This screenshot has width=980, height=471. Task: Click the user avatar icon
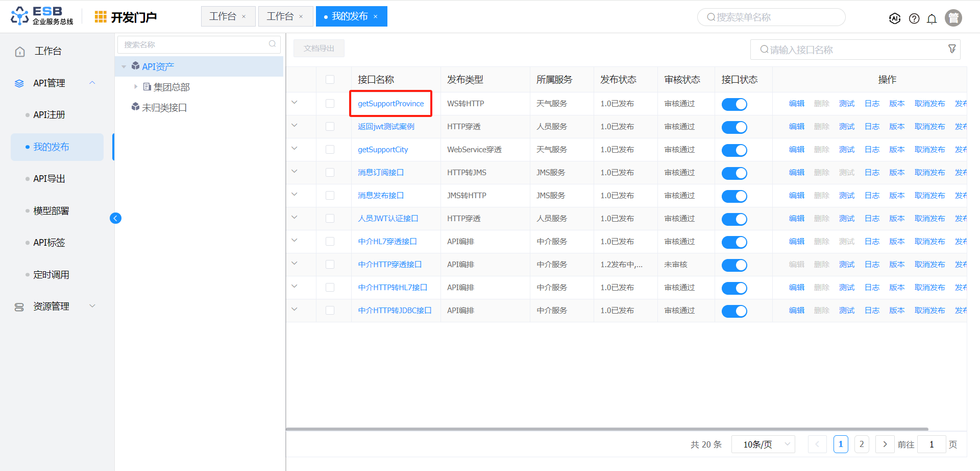(953, 18)
